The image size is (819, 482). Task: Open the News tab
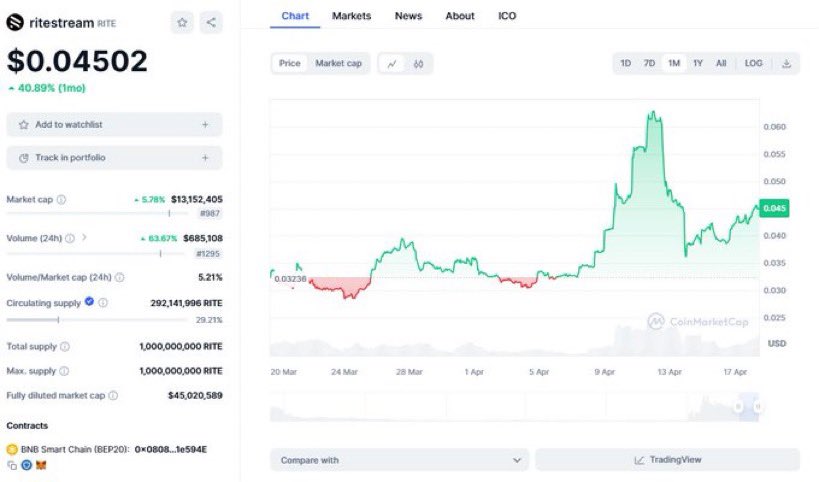pyautogui.click(x=408, y=16)
